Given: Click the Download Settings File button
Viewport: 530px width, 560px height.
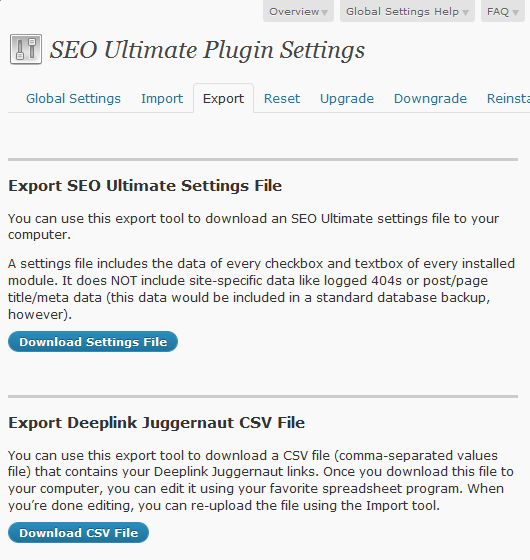Looking at the screenshot, I should (x=93, y=342).
